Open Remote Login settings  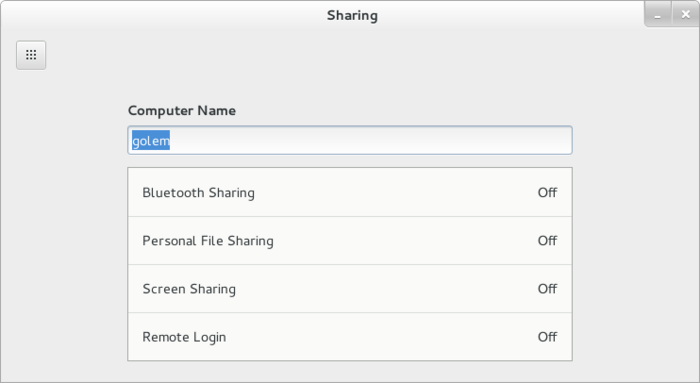(350, 337)
